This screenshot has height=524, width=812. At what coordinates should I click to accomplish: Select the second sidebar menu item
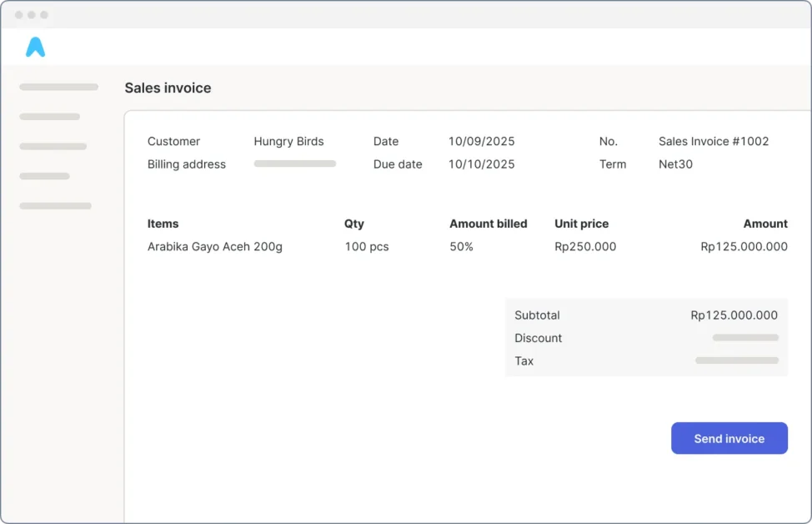coord(49,117)
